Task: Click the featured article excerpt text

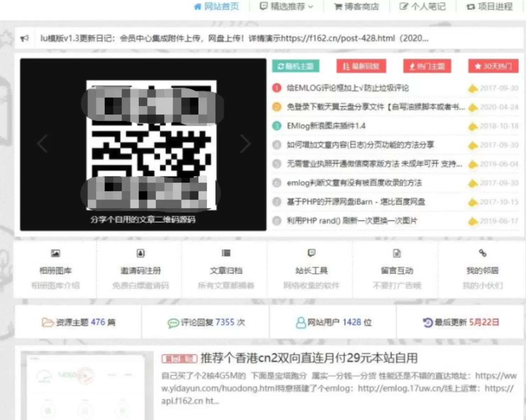Action: click(x=339, y=388)
